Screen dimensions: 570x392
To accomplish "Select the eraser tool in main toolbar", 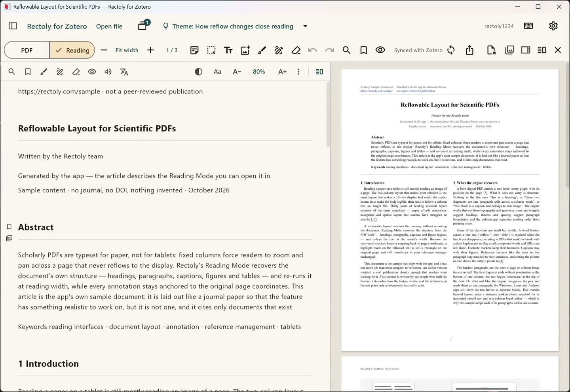I will point(296,50).
